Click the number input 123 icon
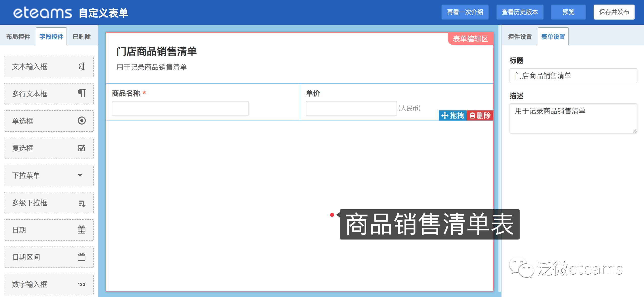644x297 pixels. pyautogui.click(x=81, y=284)
